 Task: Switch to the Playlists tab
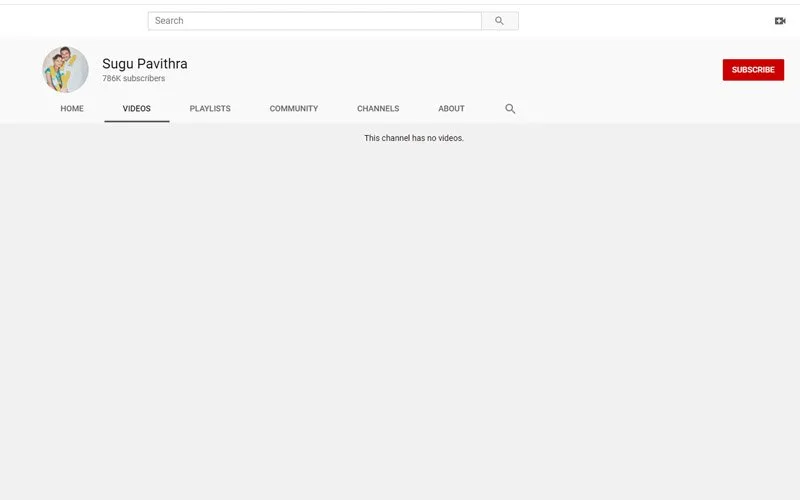pos(210,109)
